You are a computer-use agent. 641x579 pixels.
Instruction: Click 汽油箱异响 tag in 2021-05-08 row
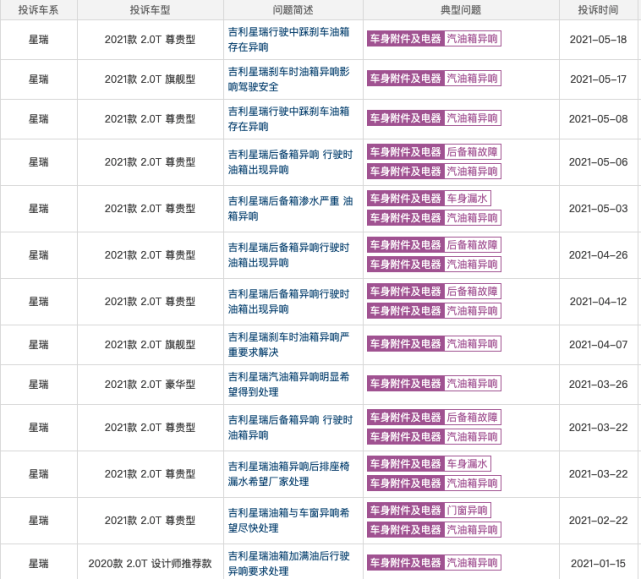point(472,118)
